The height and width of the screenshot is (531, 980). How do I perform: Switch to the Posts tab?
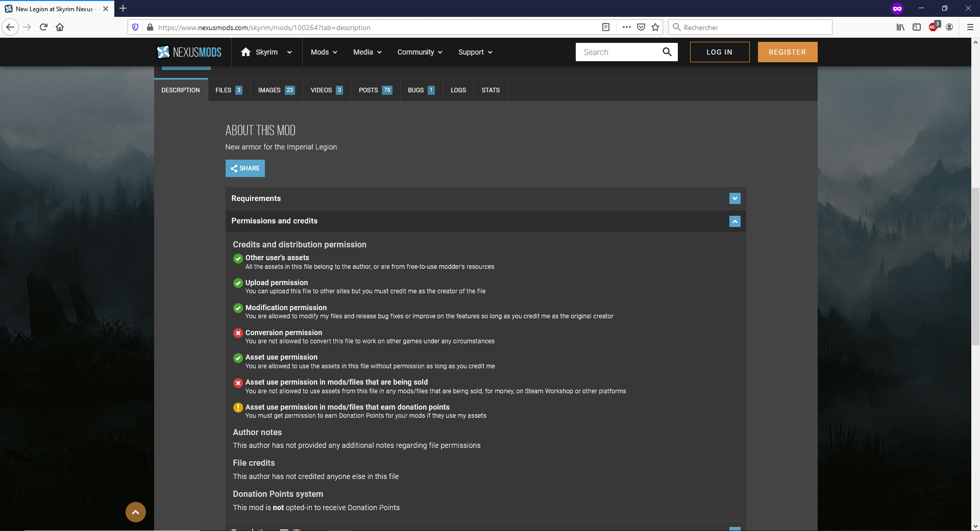(375, 90)
